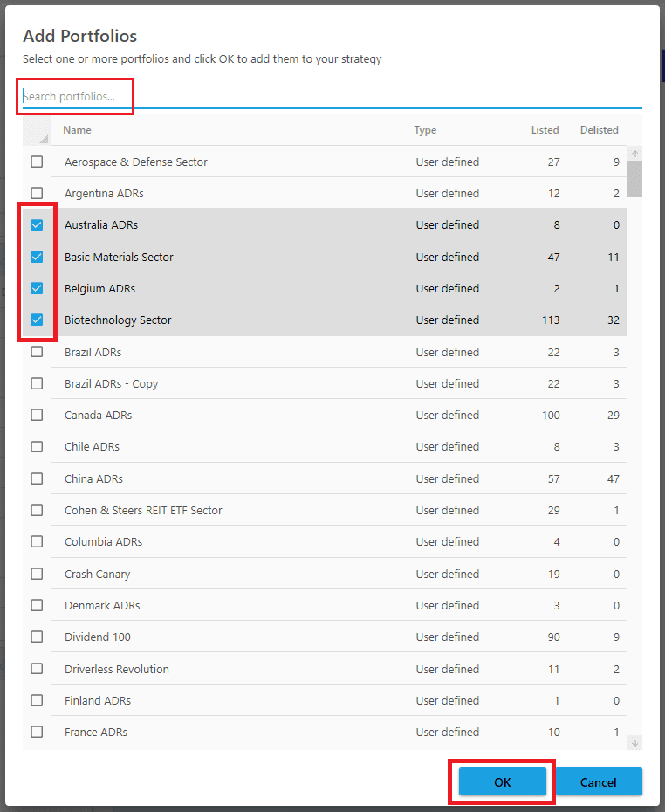Sort by the Listed column header
The width and height of the screenshot is (665, 812).
545,130
